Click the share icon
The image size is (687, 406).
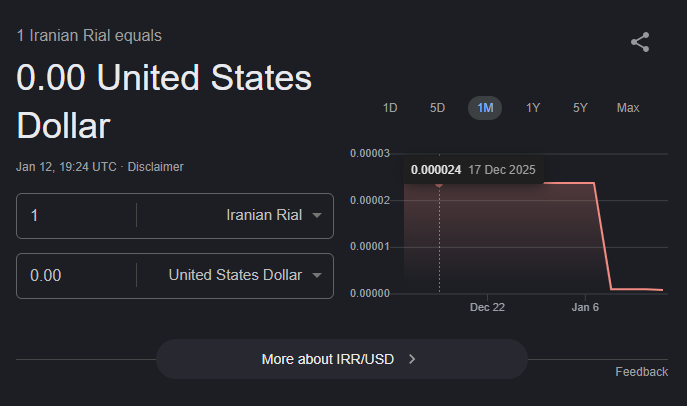[640, 42]
